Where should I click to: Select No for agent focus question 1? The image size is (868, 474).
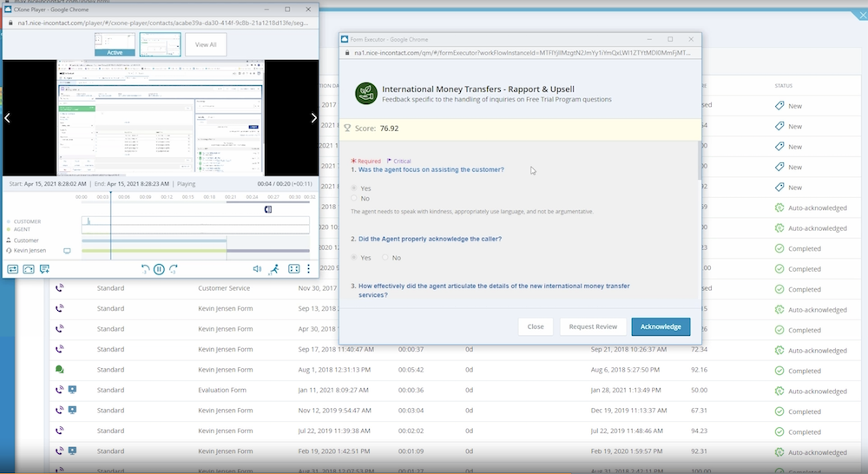point(354,198)
